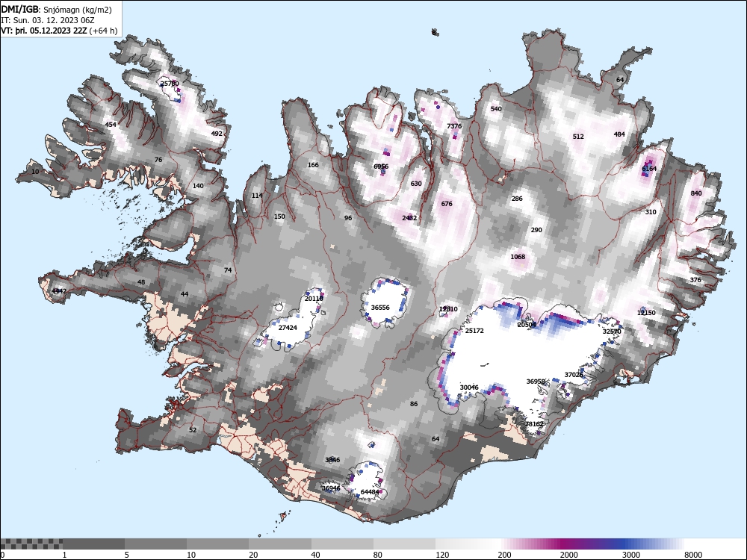The height and width of the screenshot is (560, 747).
Task: Select the map value 12150
Action: pyautogui.click(x=646, y=313)
